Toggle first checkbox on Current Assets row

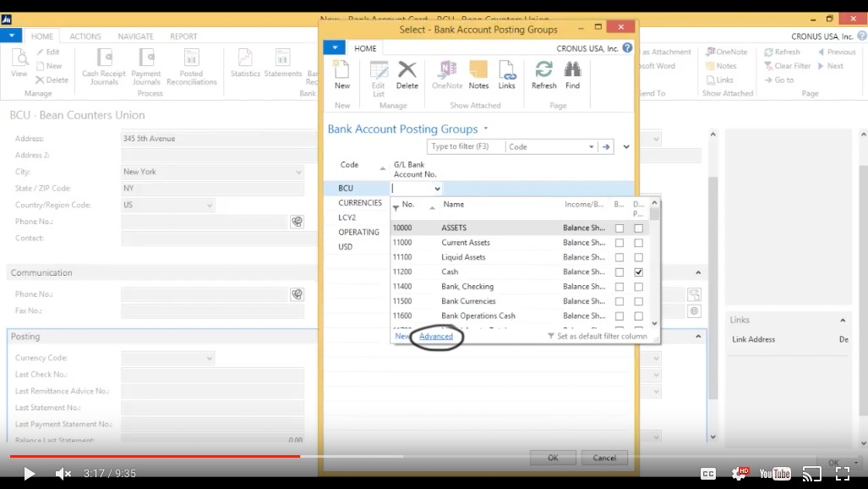(x=620, y=243)
